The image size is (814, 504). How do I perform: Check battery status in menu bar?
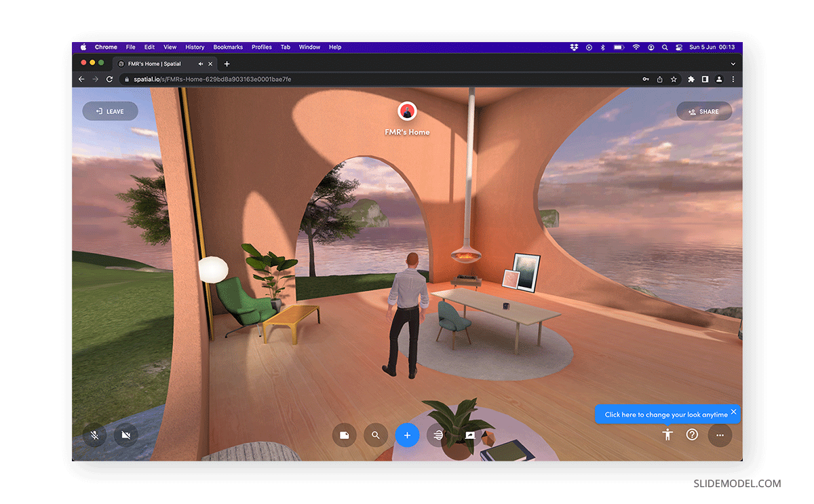pyautogui.click(x=619, y=47)
